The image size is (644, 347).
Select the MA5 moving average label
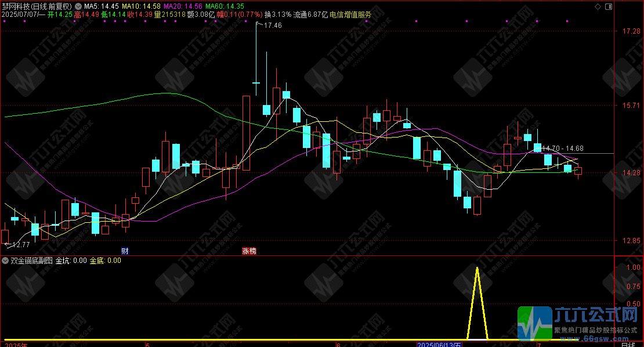tap(102, 6)
